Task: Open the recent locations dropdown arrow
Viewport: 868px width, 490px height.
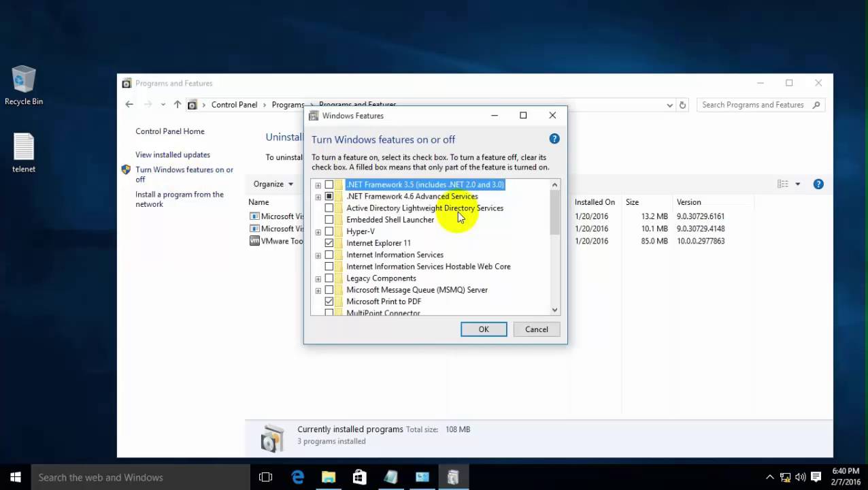Action: [163, 105]
